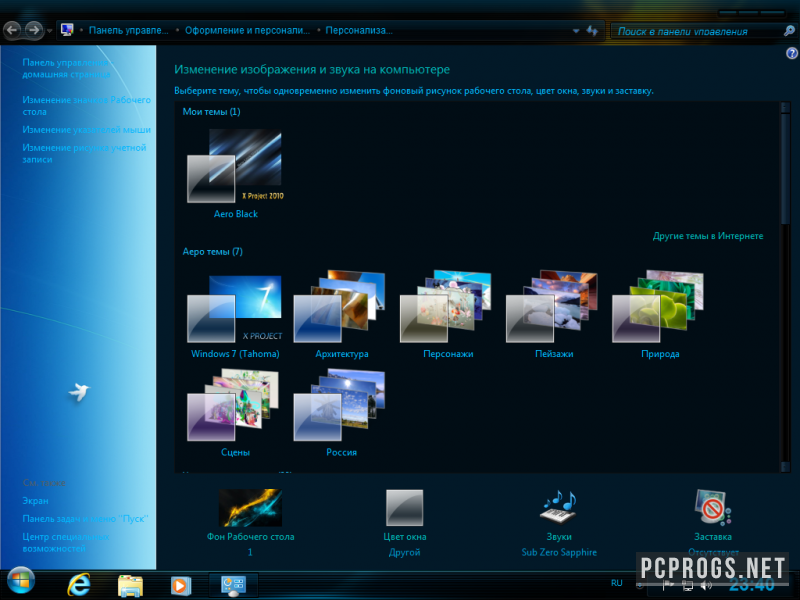800x600 pixels.
Task: Select the Сцены theme
Action: [x=235, y=413]
